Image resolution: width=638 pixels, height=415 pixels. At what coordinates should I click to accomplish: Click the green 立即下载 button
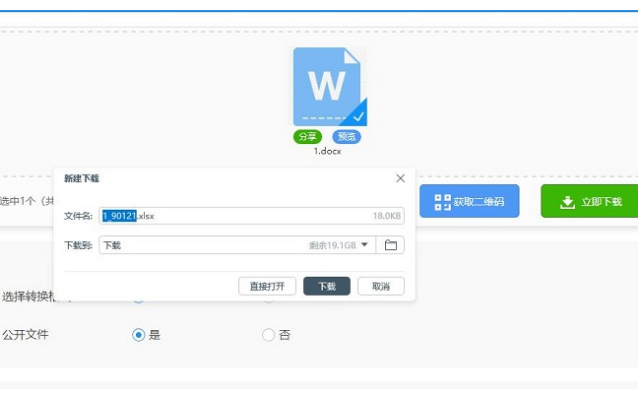coord(589,201)
